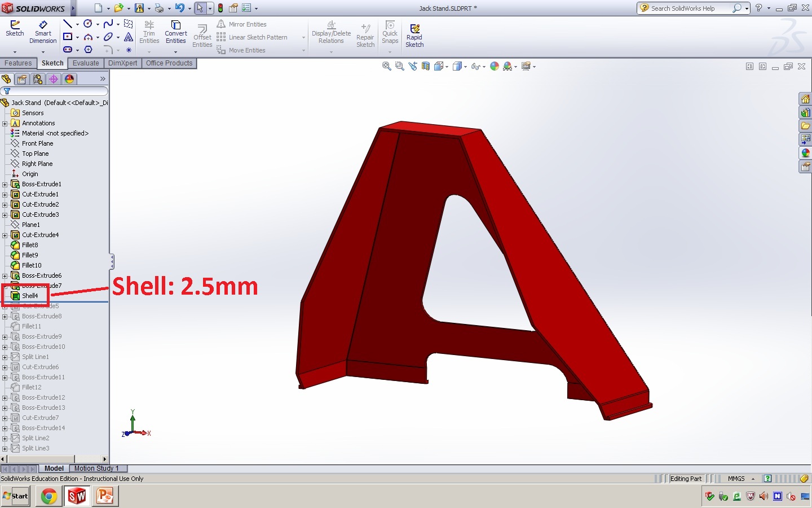Expand the Boss-Extrude6 feature

pyautogui.click(x=5, y=275)
